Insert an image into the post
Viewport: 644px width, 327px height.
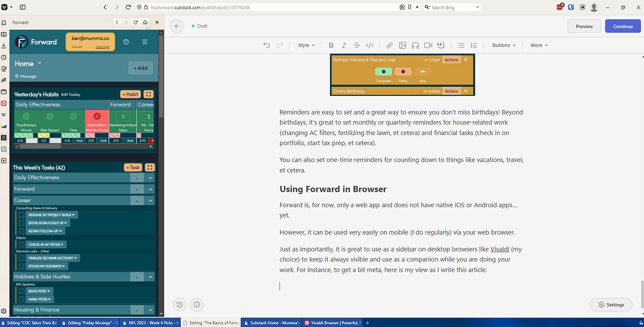[402, 45]
